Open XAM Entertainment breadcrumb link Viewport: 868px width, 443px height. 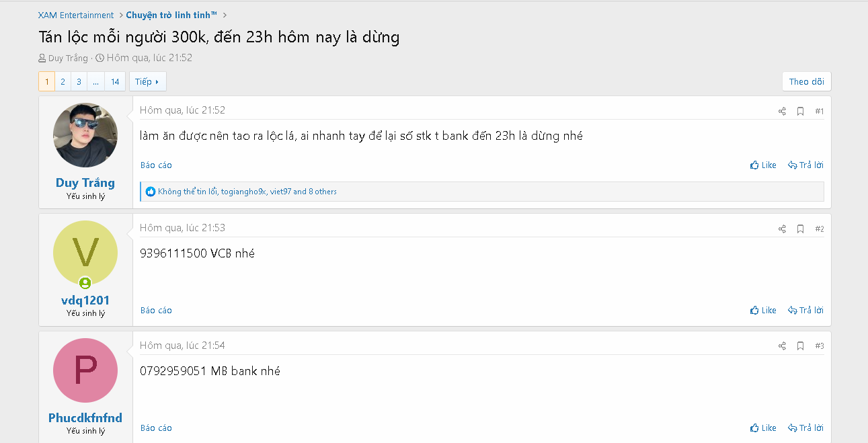pos(76,15)
